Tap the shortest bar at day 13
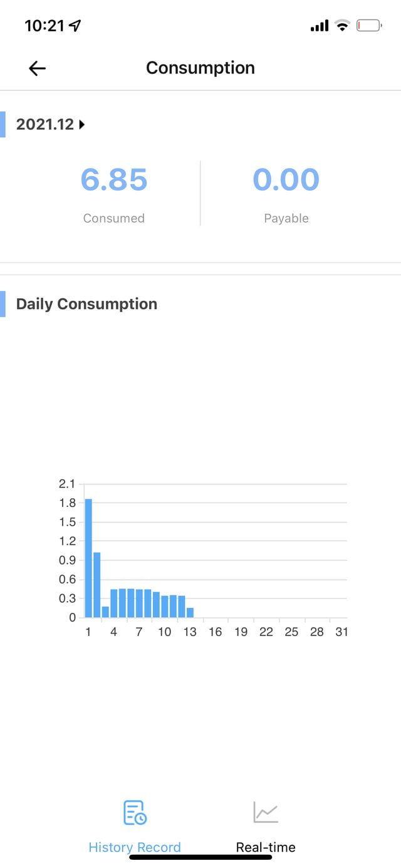 [x=190, y=612]
